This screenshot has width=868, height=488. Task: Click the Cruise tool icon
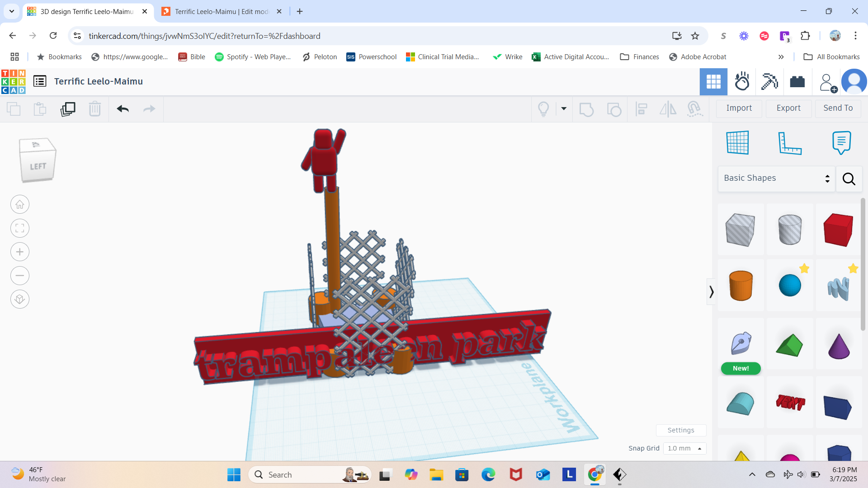694,109
